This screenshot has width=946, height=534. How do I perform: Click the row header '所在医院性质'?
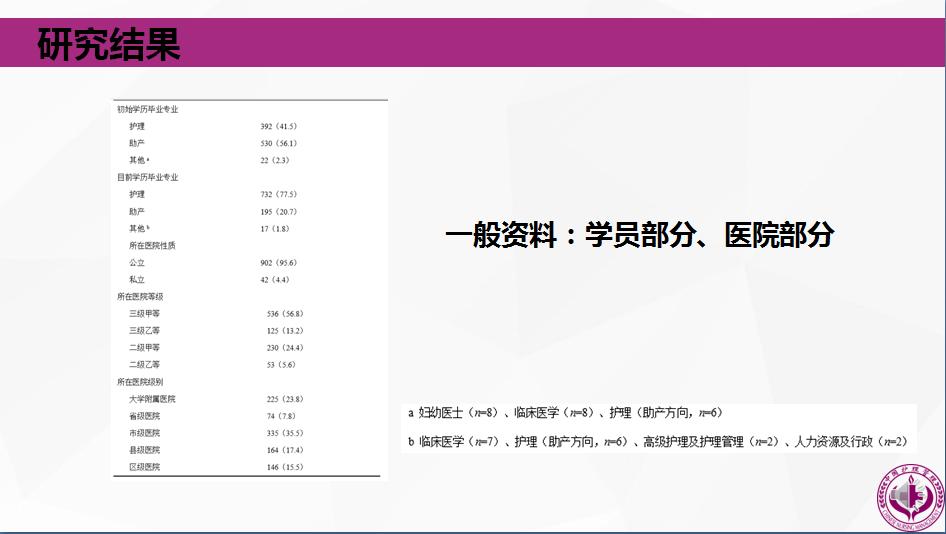(152, 246)
